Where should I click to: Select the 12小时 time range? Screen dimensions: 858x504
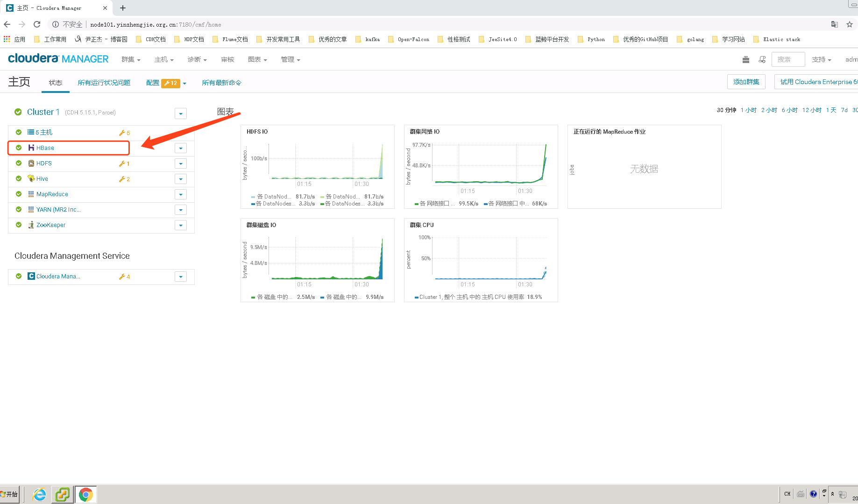pos(812,110)
